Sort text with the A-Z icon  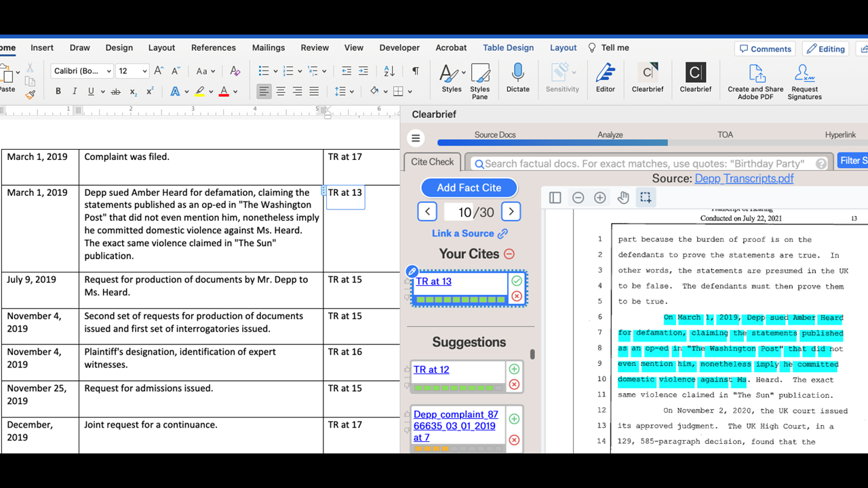(x=389, y=70)
